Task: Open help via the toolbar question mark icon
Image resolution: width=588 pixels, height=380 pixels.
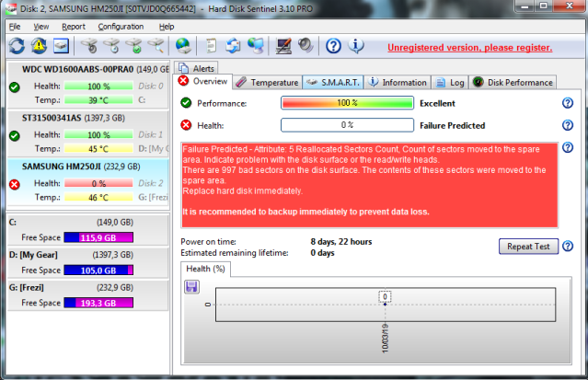Action: (333, 46)
